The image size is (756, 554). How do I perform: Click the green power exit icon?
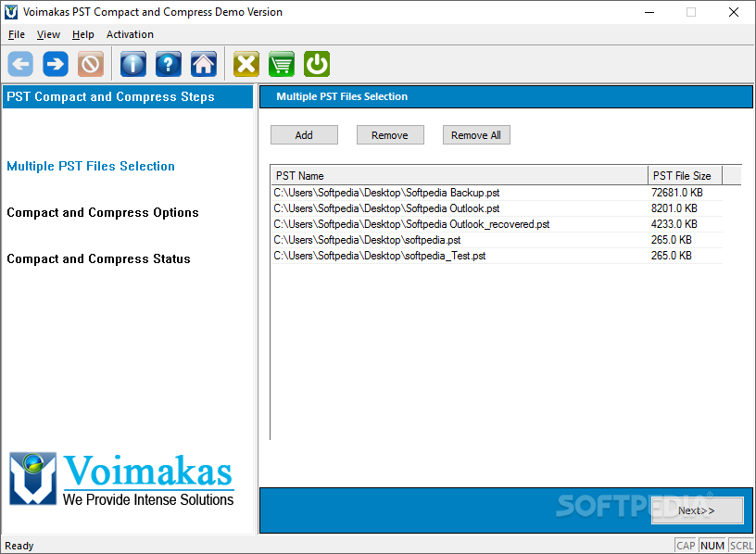click(317, 64)
